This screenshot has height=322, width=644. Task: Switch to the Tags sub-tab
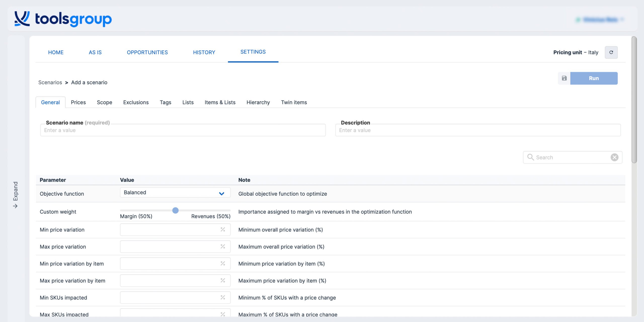(x=165, y=102)
